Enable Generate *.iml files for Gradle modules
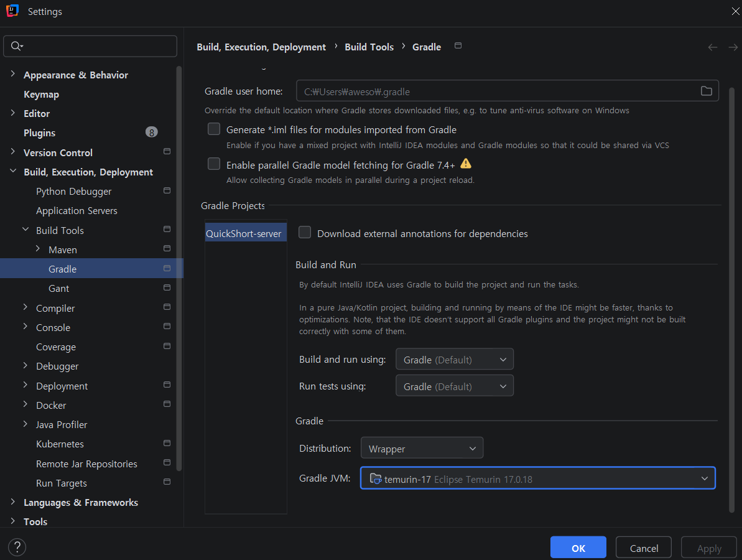Screen dimensions: 742x560 click(x=214, y=129)
